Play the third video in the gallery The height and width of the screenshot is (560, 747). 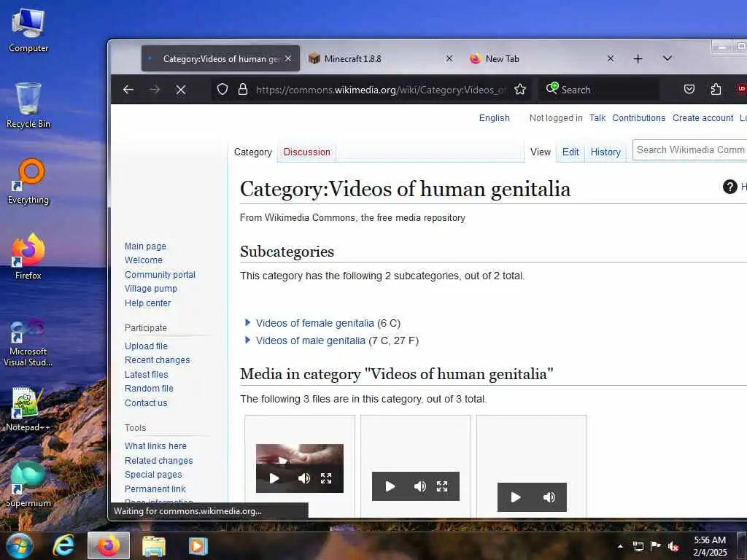point(516,497)
